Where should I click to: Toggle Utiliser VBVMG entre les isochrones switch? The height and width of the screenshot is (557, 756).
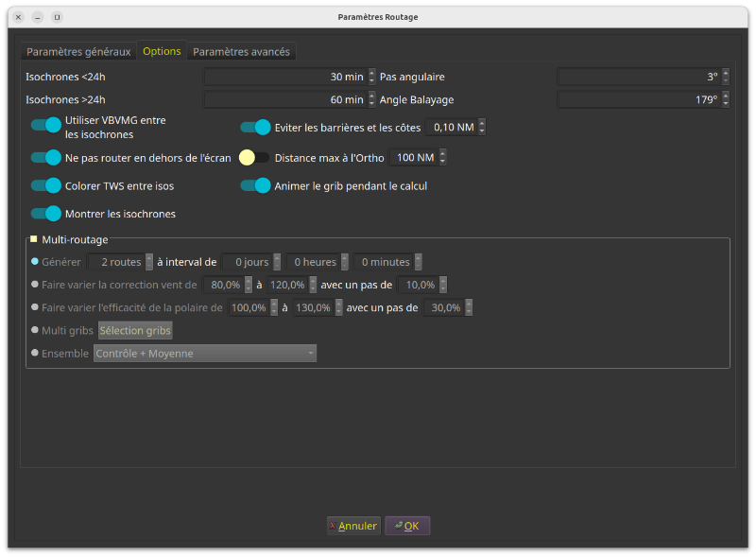coord(45,126)
